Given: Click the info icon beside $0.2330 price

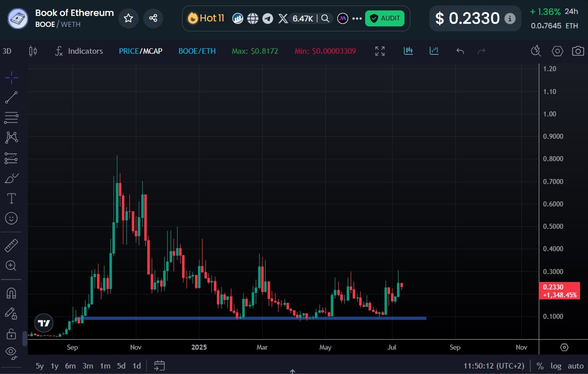Looking at the screenshot, I should tap(509, 18).
